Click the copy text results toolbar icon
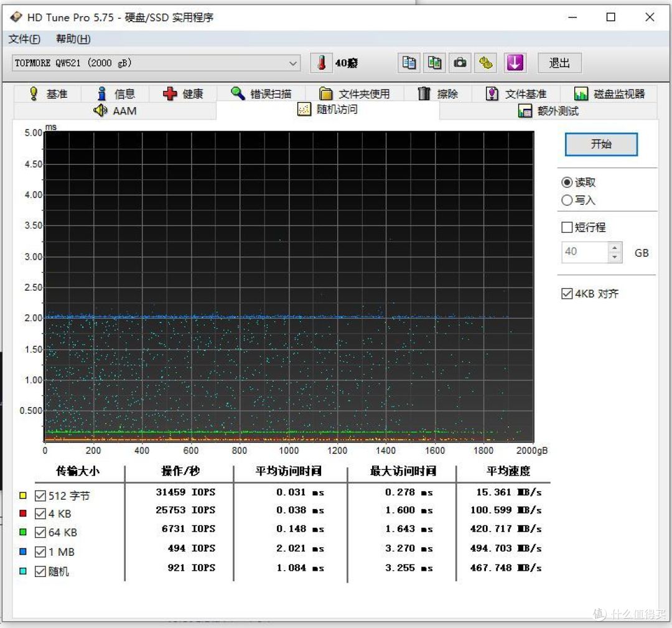This screenshot has height=628, width=672. click(x=408, y=63)
